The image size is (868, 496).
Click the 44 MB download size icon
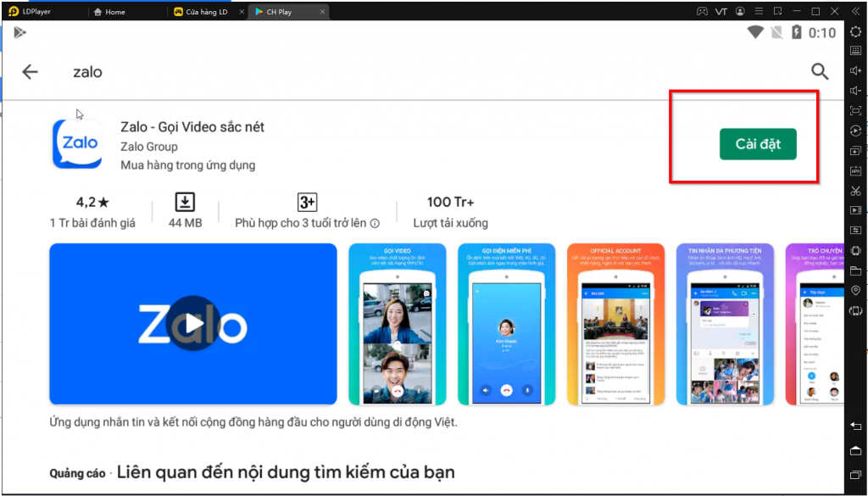[185, 202]
